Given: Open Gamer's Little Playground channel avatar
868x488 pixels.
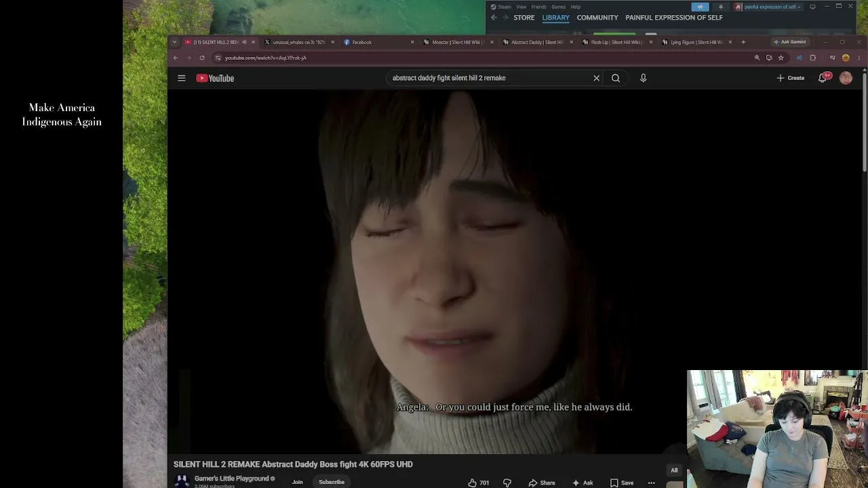Looking at the screenshot, I should pyautogui.click(x=182, y=481).
